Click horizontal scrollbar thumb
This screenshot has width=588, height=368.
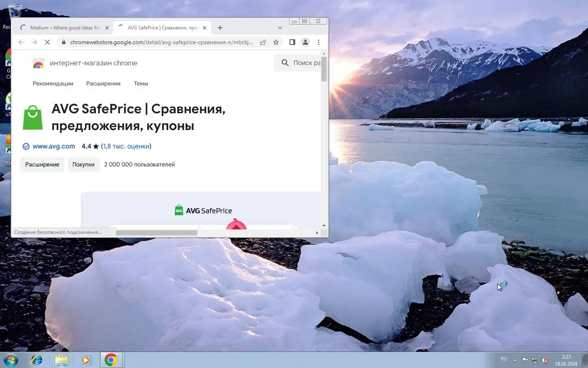tap(157, 233)
